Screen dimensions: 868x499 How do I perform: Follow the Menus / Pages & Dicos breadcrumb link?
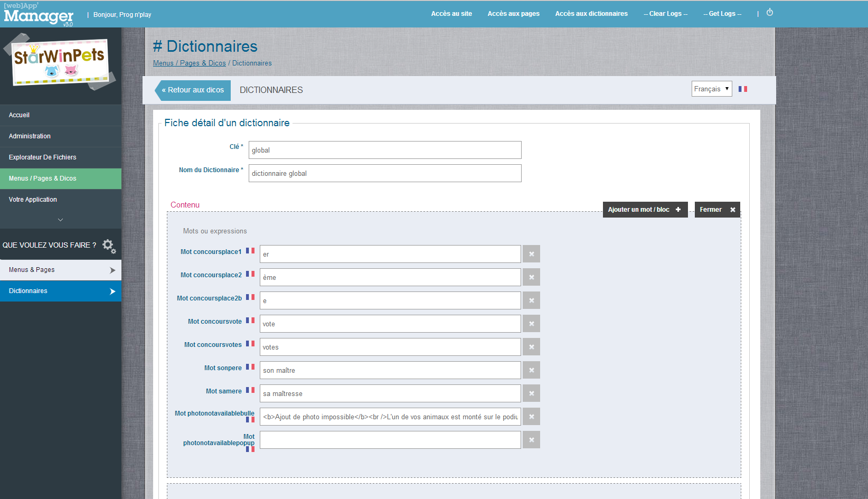point(189,63)
